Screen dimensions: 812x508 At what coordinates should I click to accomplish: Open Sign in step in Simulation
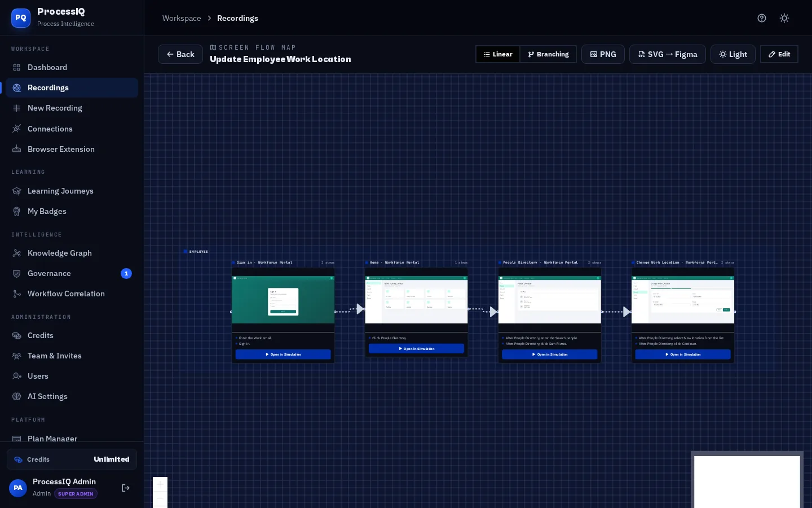point(283,354)
